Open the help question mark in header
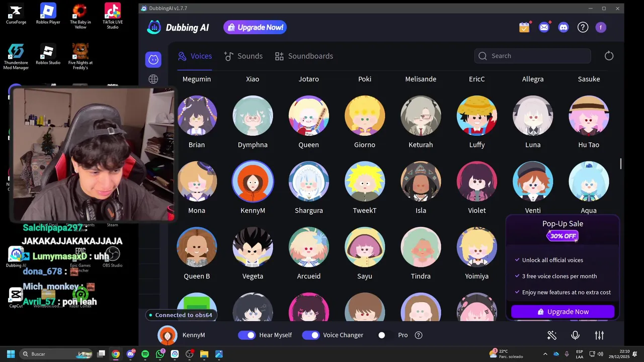The image size is (644, 362). pyautogui.click(x=583, y=27)
